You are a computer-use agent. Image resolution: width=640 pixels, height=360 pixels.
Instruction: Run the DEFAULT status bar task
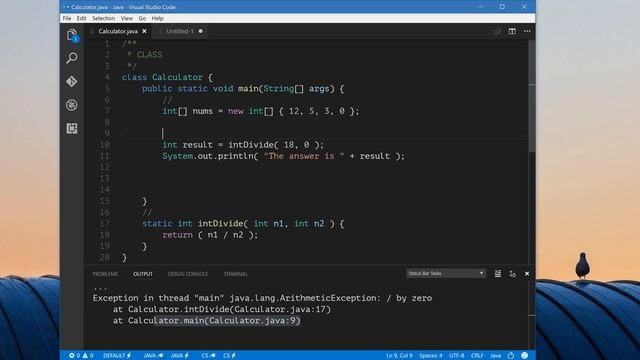pos(117,356)
